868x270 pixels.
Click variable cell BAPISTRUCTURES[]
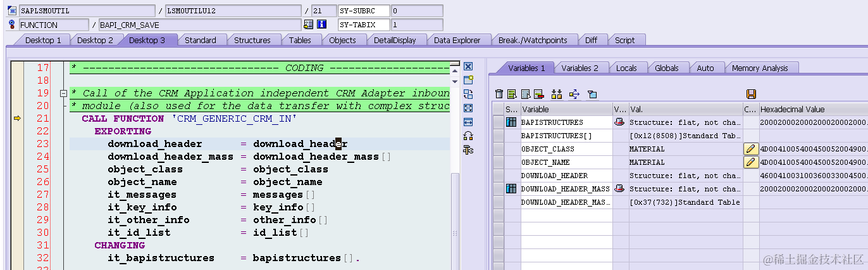[x=566, y=136]
